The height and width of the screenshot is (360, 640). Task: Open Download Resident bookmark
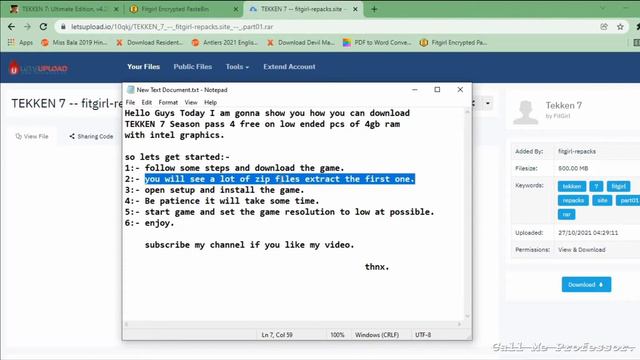click(150, 42)
